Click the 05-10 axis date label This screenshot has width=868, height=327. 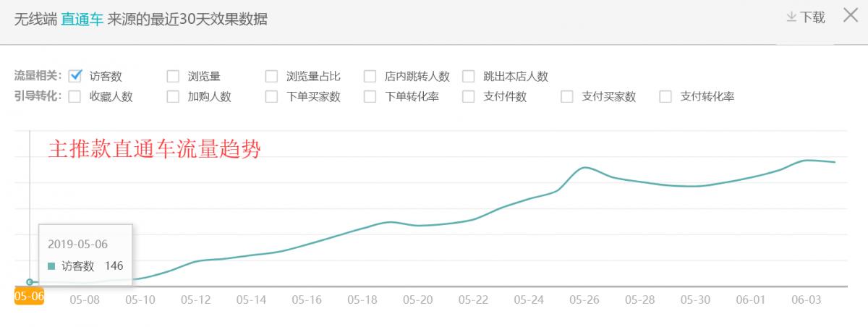[140, 298]
